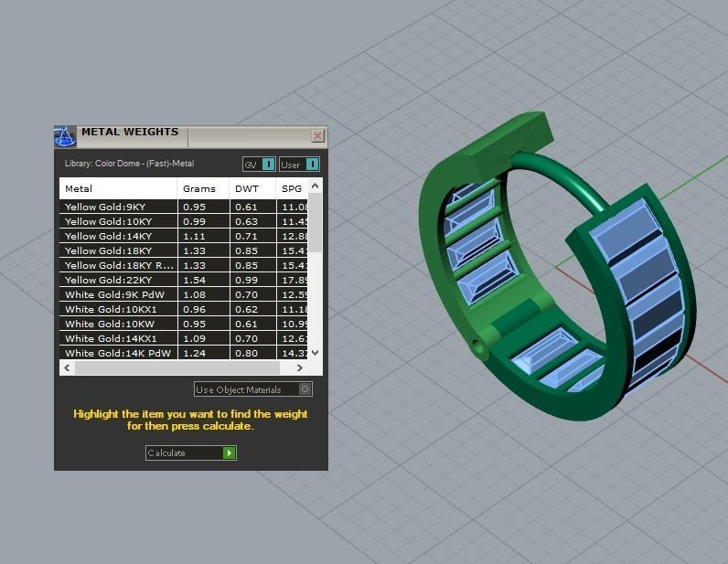The height and width of the screenshot is (564, 728).
Task: Toggle the GV library switch
Action: (268, 165)
